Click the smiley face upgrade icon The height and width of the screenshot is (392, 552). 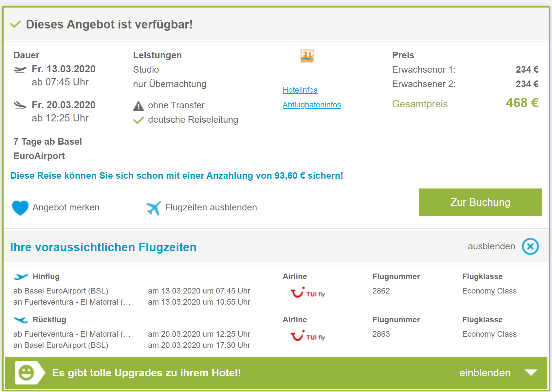point(27,373)
